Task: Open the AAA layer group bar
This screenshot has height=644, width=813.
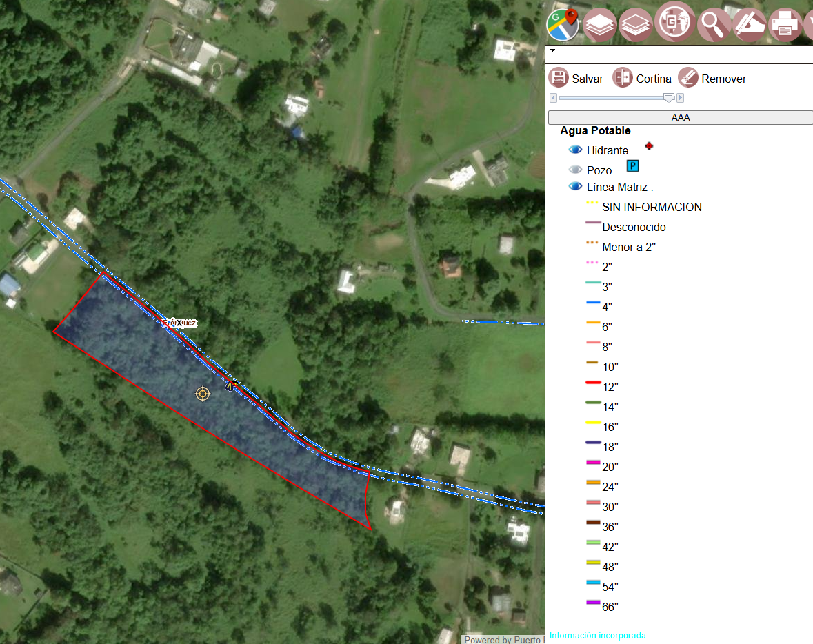Action: (681, 117)
